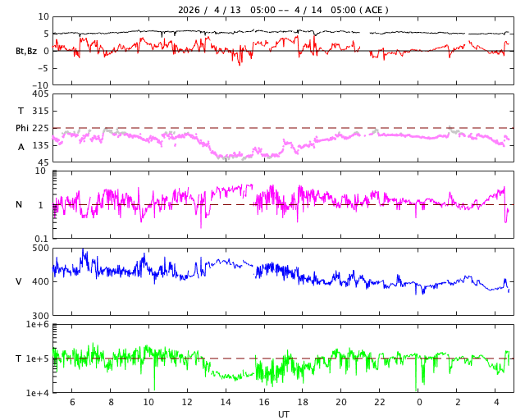The height and width of the screenshot is (420, 525).
Task: Click the Bt,Bz axis label in top panel
Action: point(25,51)
